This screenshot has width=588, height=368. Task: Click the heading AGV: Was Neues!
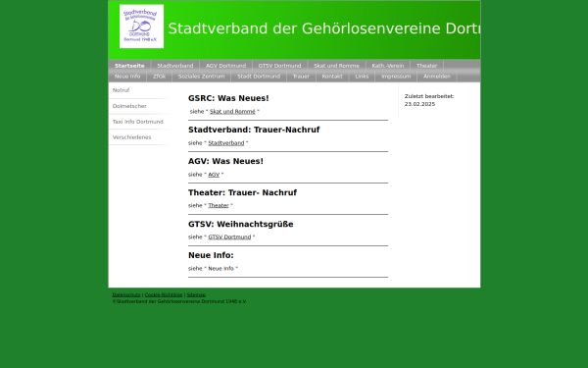225,162
